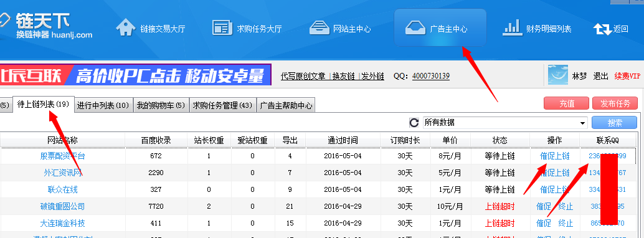The width and height of the screenshot is (644, 238).
Task: Open 代写原创文章 link
Action: 303,76
